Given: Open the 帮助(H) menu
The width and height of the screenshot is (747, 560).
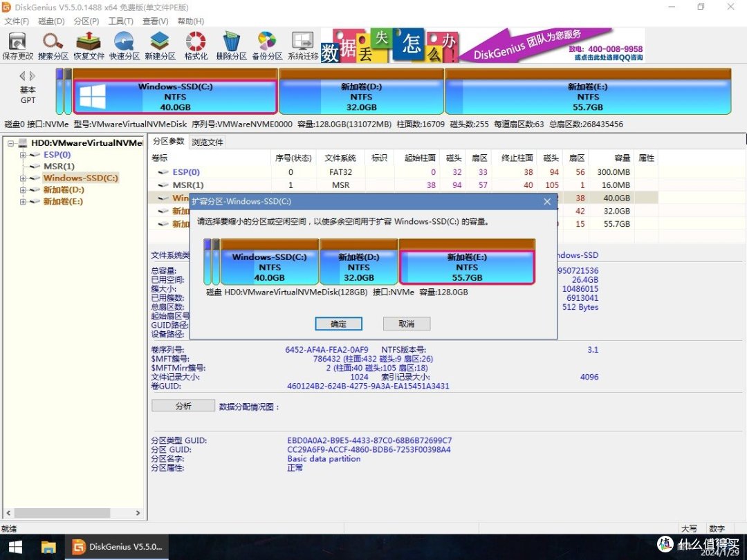Looking at the screenshot, I should [x=191, y=21].
